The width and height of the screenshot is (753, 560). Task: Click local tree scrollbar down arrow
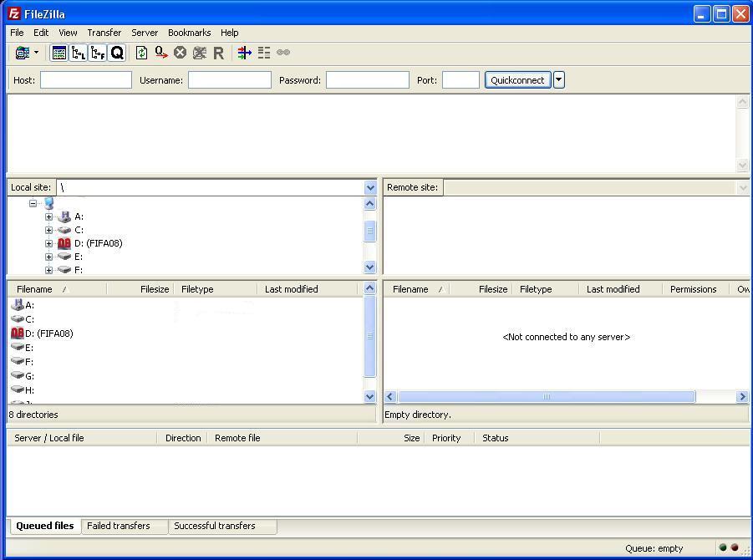coord(369,267)
